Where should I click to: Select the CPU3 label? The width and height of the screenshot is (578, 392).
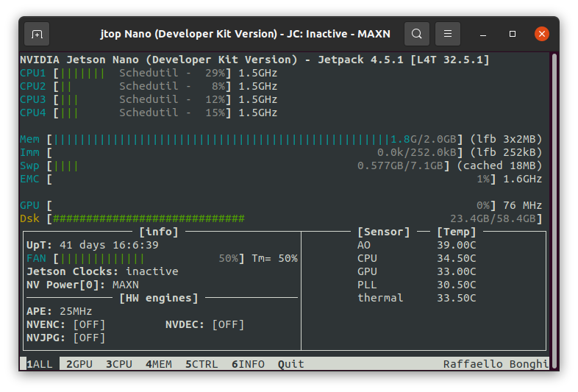[33, 99]
